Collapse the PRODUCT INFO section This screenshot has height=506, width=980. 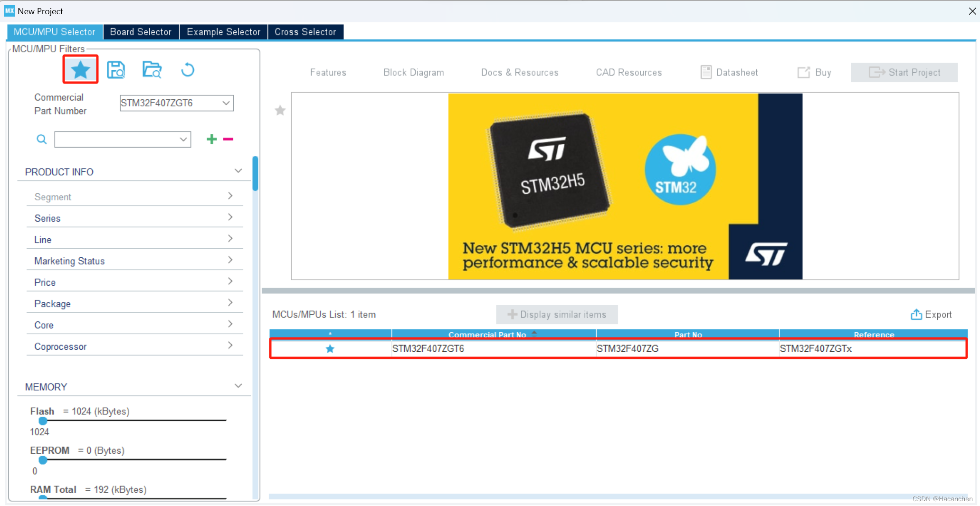point(238,171)
